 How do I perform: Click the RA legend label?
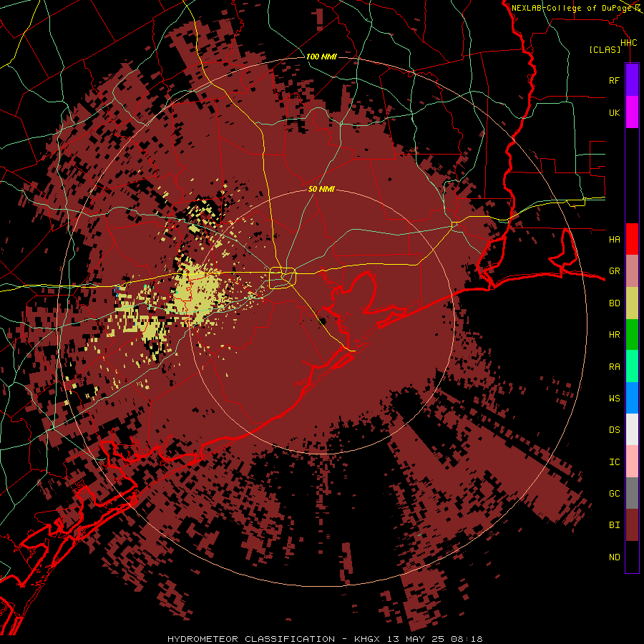tap(614, 367)
